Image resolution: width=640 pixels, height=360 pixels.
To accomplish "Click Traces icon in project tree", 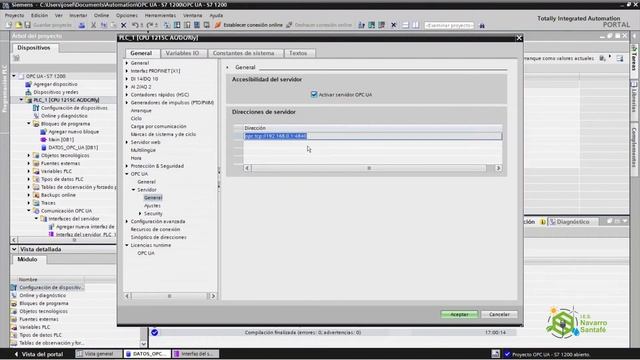I will [36, 202].
